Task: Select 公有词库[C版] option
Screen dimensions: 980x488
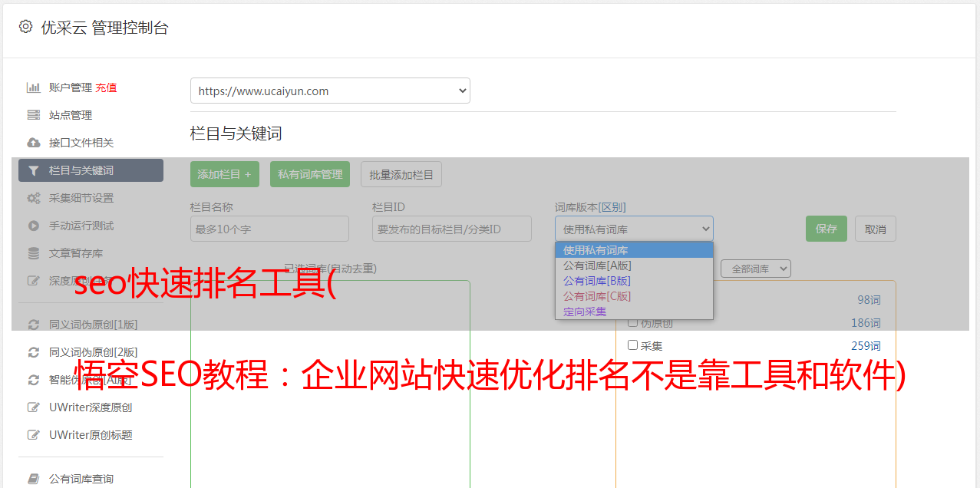Action: (x=634, y=296)
